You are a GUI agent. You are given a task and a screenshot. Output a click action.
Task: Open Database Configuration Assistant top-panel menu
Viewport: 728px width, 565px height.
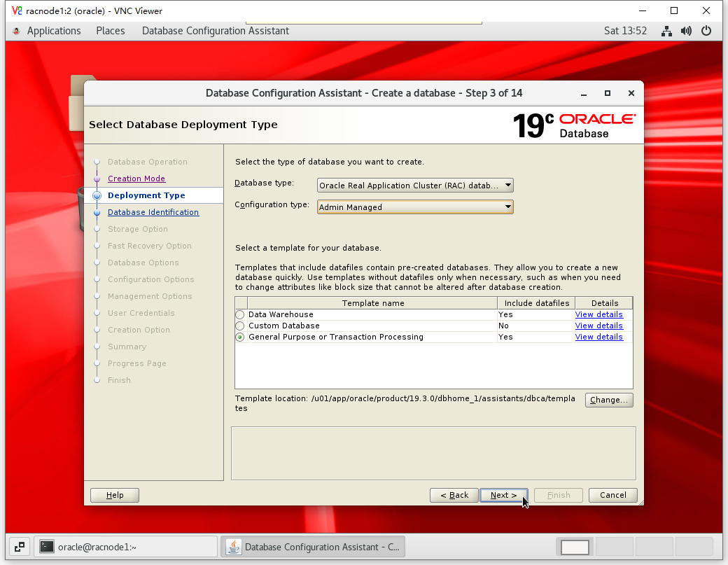[215, 31]
